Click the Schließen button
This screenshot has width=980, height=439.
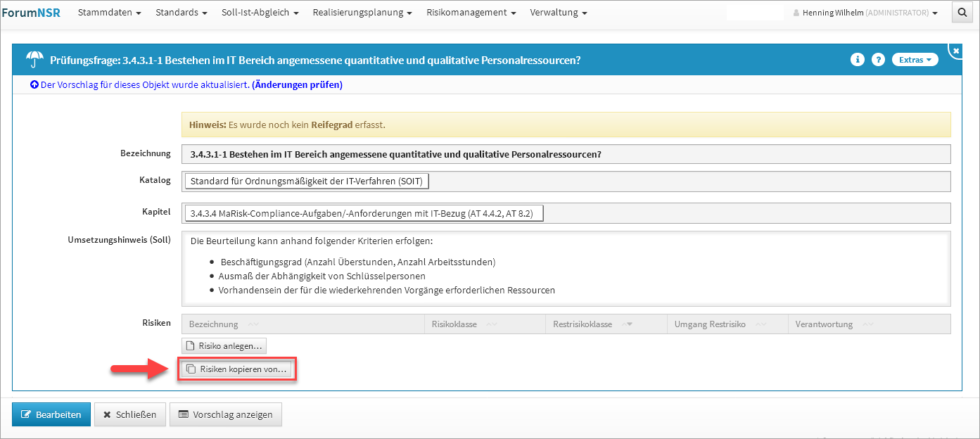point(130,414)
